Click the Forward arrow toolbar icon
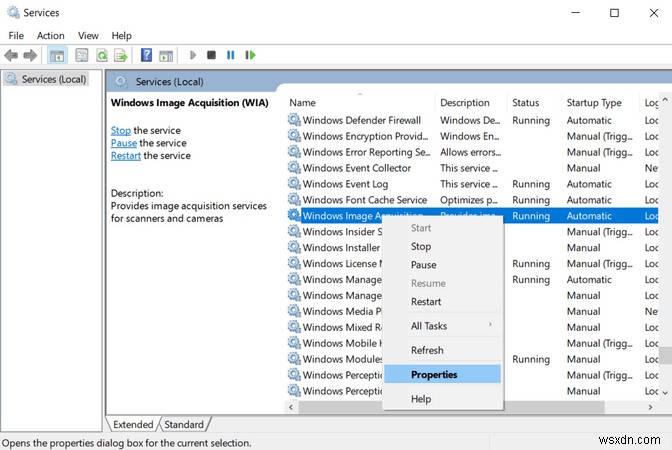This screenshot has height=450, width=672. tap(30, 55)
